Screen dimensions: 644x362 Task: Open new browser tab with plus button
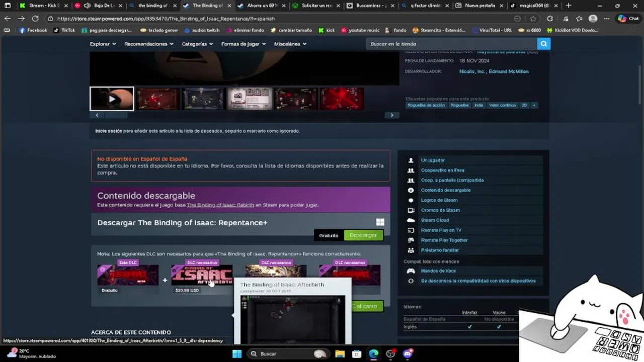[569, 6]
